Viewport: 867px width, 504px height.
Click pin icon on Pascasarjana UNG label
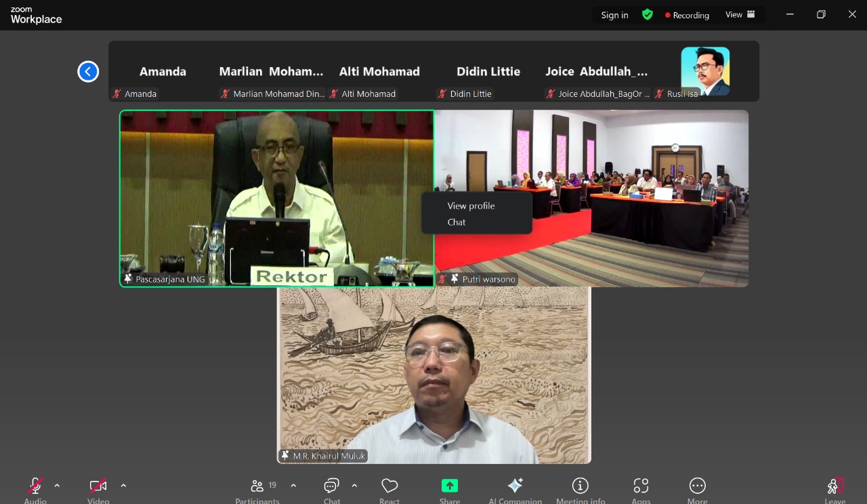pos(128,279)
